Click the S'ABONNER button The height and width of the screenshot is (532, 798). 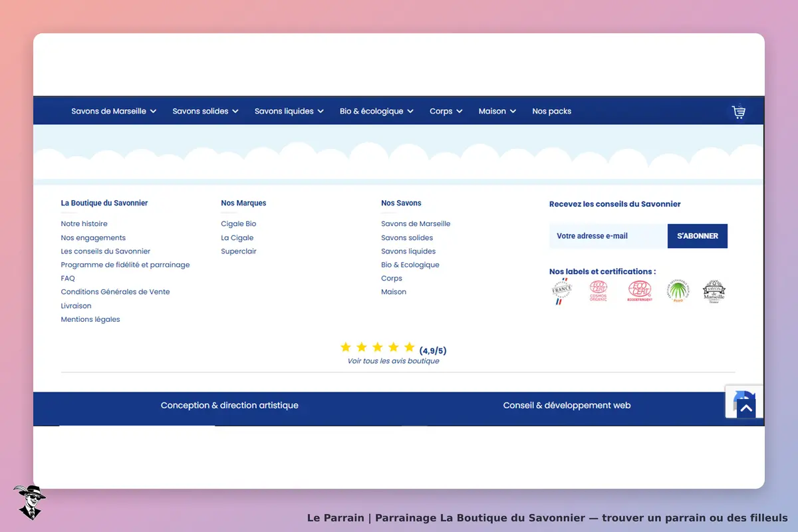tap(698, 236)
